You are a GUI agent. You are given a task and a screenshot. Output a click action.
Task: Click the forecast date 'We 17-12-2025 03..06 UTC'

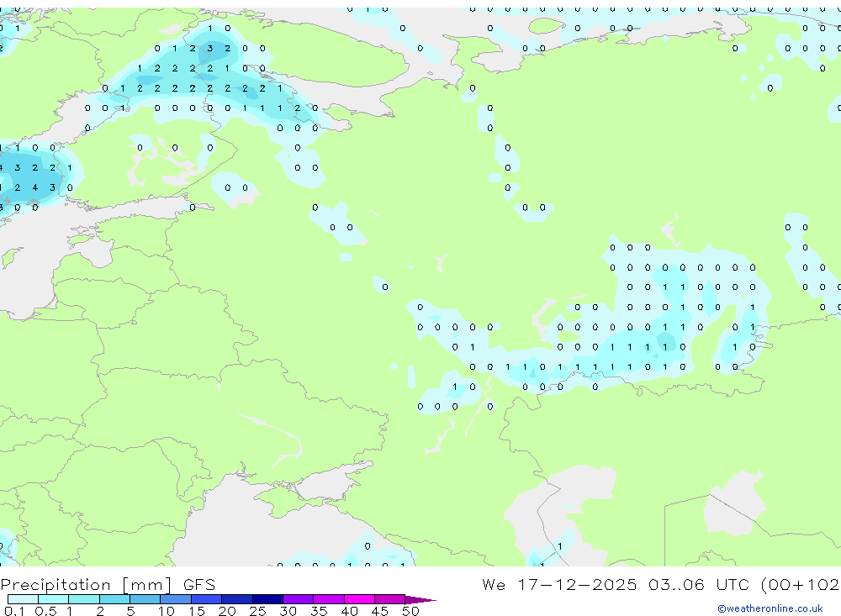616,584
